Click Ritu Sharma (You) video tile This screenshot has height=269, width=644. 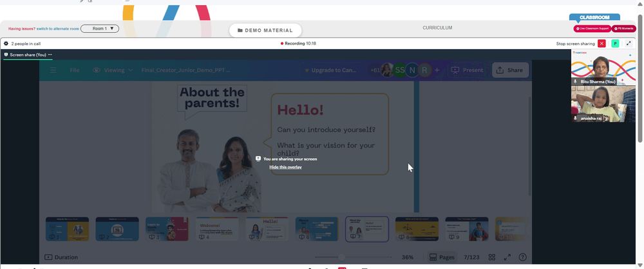(x=603, y=68)
